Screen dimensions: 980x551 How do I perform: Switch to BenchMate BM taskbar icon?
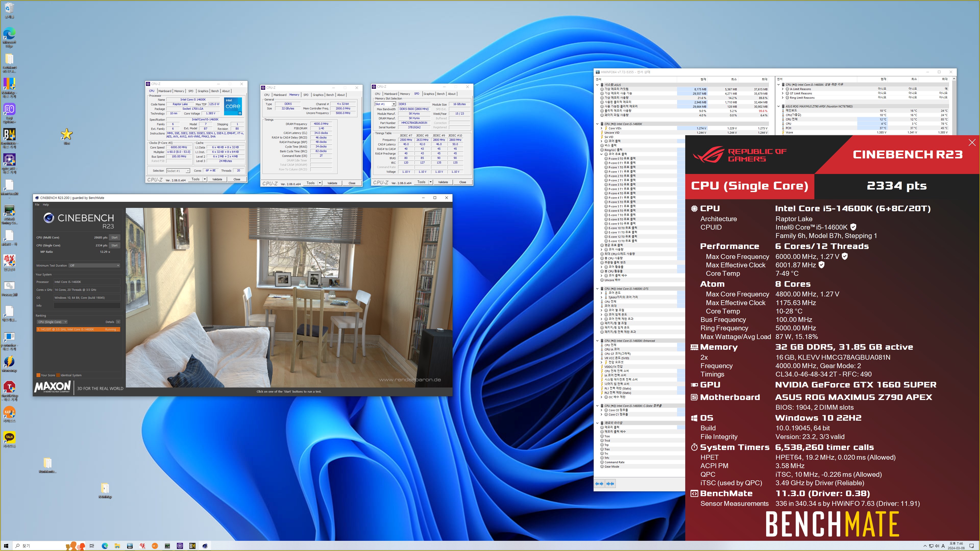[192, 546]
